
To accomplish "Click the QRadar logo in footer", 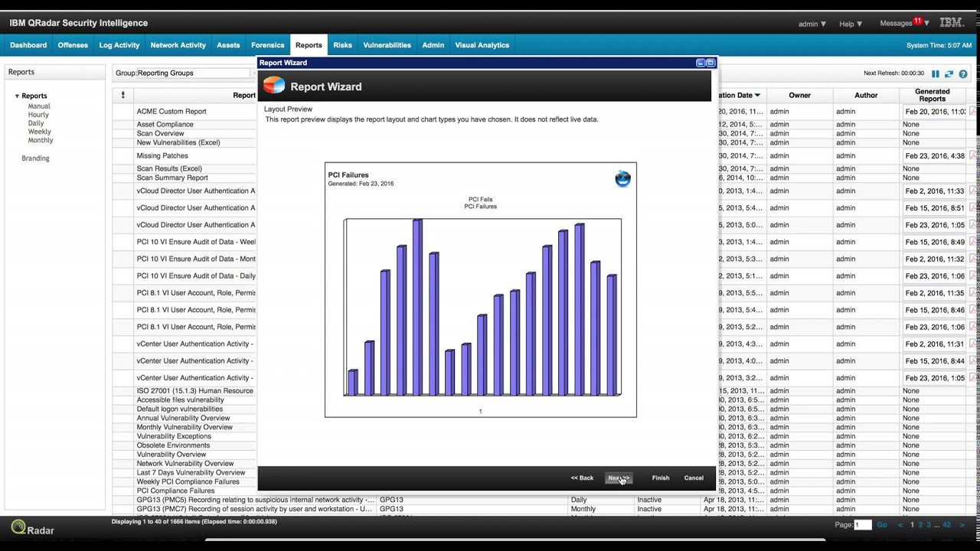I will click(32, 528).
